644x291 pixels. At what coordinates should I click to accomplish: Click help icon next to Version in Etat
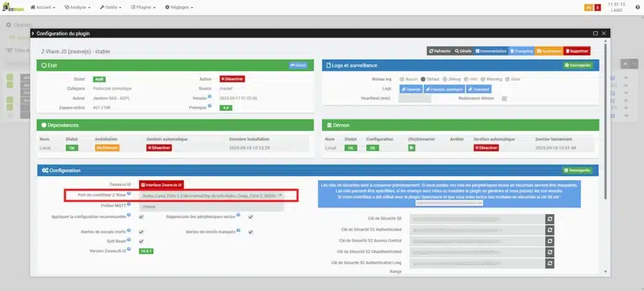point(209,96)
